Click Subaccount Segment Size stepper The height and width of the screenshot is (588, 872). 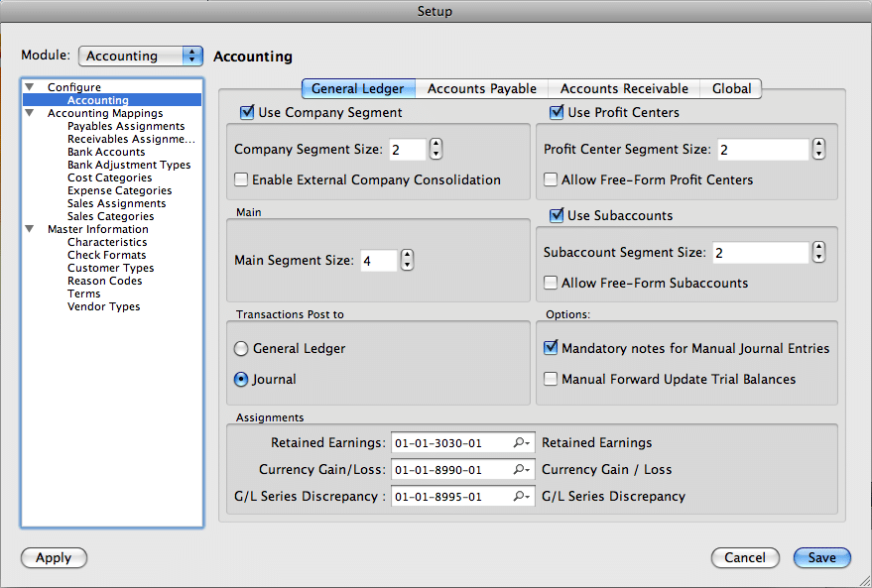[818, 252]
